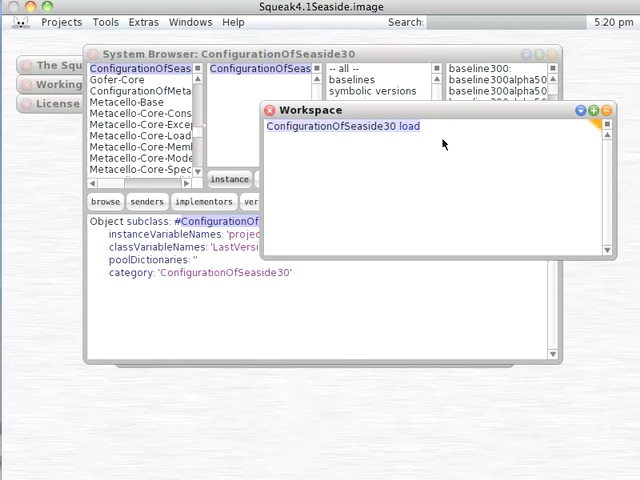The height and width of the screenshot is (480, 640).
Task: Close the collapsed Working window
Action: click(27, 84)
